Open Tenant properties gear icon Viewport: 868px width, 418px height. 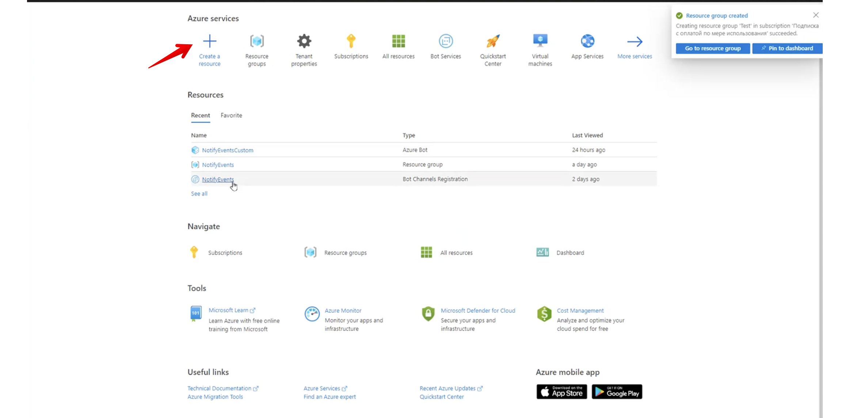pos(304,41)
